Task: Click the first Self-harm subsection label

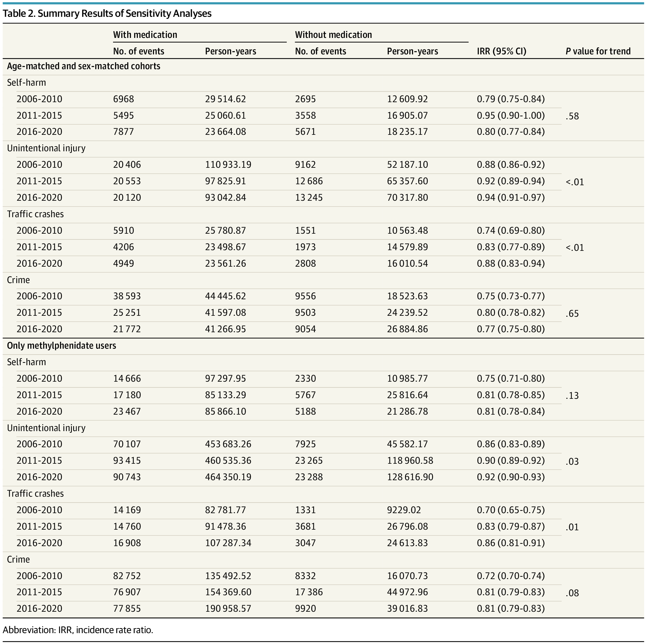Action: click(26, 83)
